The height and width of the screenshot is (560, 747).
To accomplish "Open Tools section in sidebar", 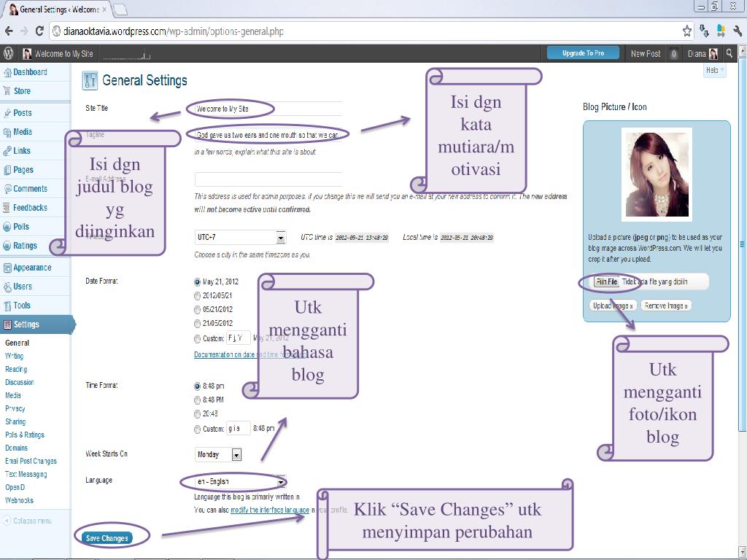I will 22,306.
